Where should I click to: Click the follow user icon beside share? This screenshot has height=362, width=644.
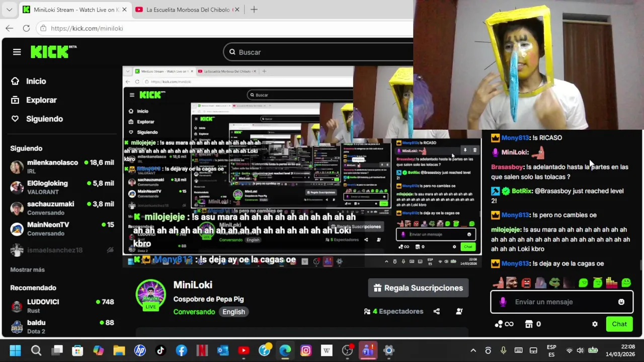[x=459, y=311]
